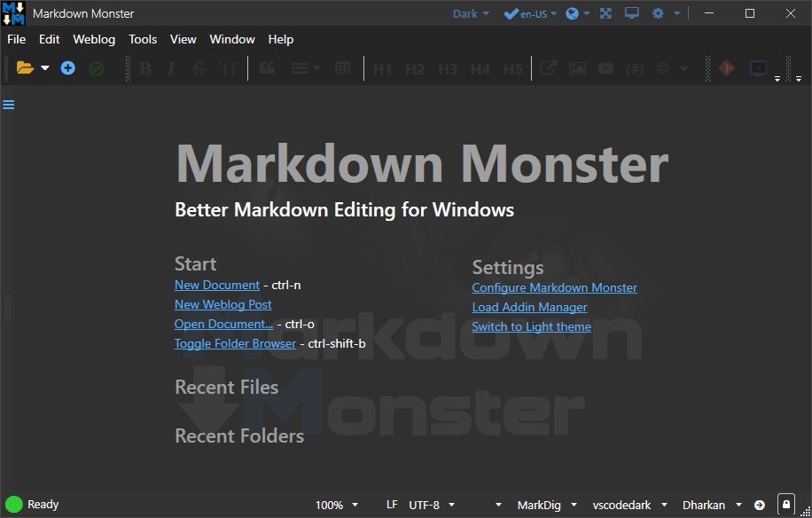The image size is (812, 518).
Task: Toggle strikethrough formatting
Action: (x=198, y=67)
